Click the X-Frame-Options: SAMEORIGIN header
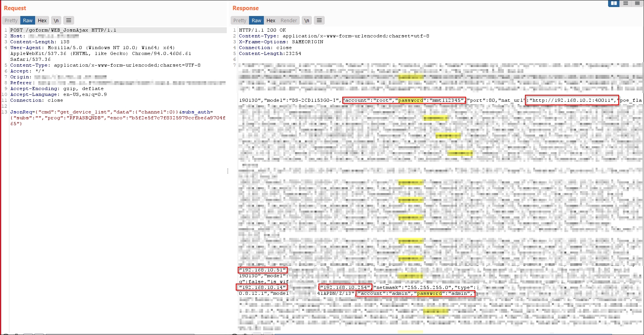The image size is (644, 335). tap(281, 42)
